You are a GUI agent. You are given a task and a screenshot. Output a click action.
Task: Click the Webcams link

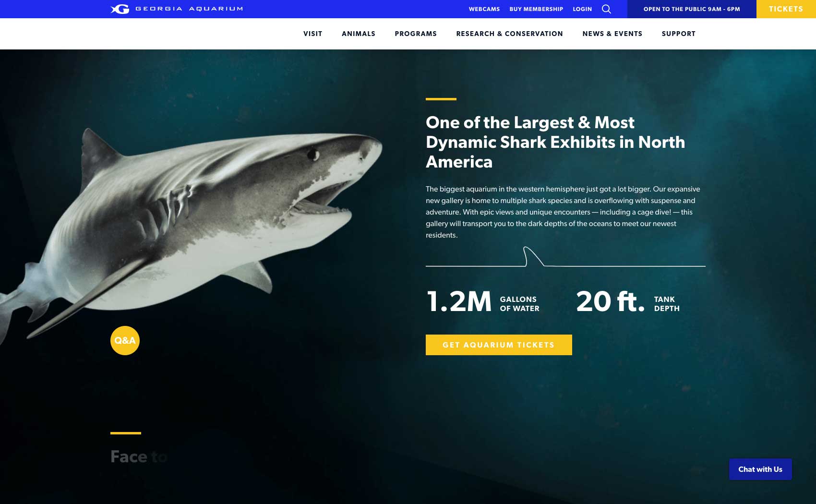click(x=484, y=9)
